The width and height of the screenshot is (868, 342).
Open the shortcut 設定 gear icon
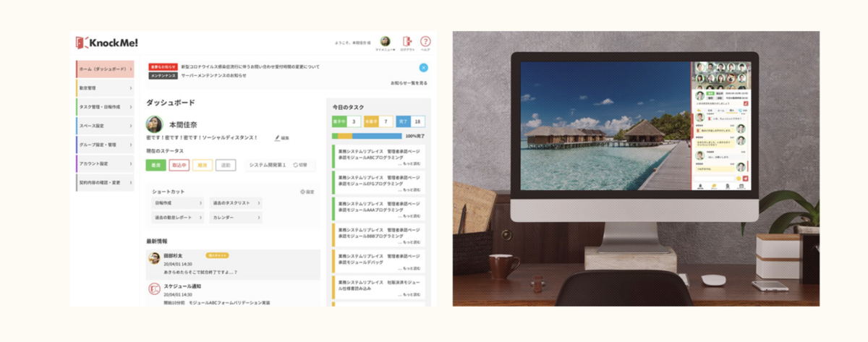[302, 192]
